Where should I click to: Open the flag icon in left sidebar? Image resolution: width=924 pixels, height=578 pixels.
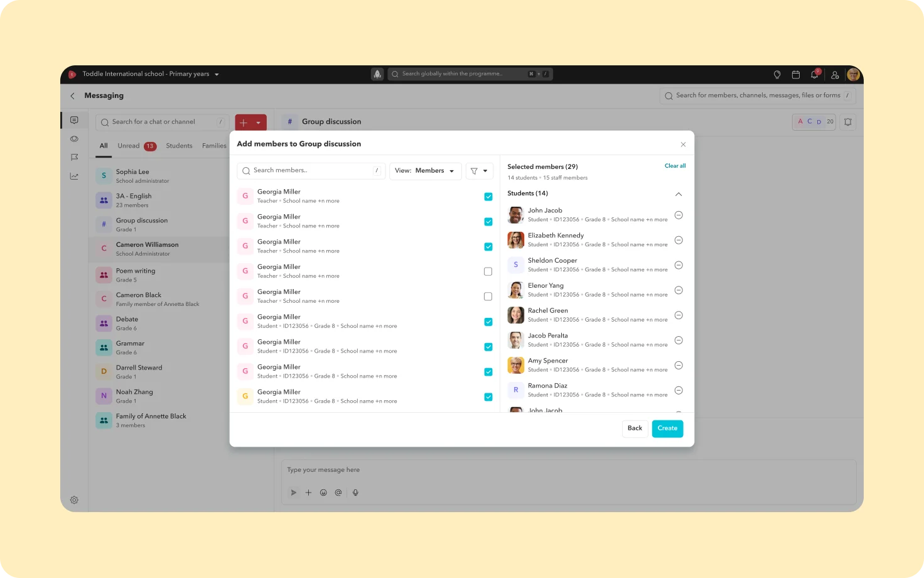[x=74, y=157]
